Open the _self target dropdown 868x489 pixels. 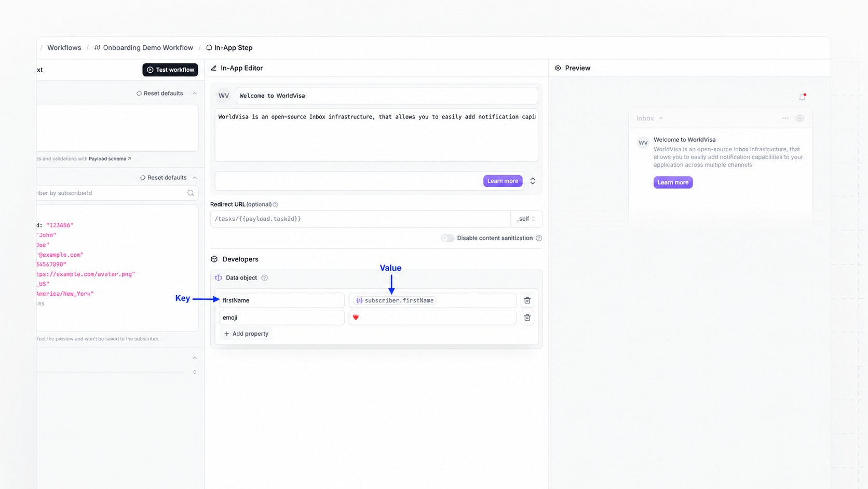[526, 219]
